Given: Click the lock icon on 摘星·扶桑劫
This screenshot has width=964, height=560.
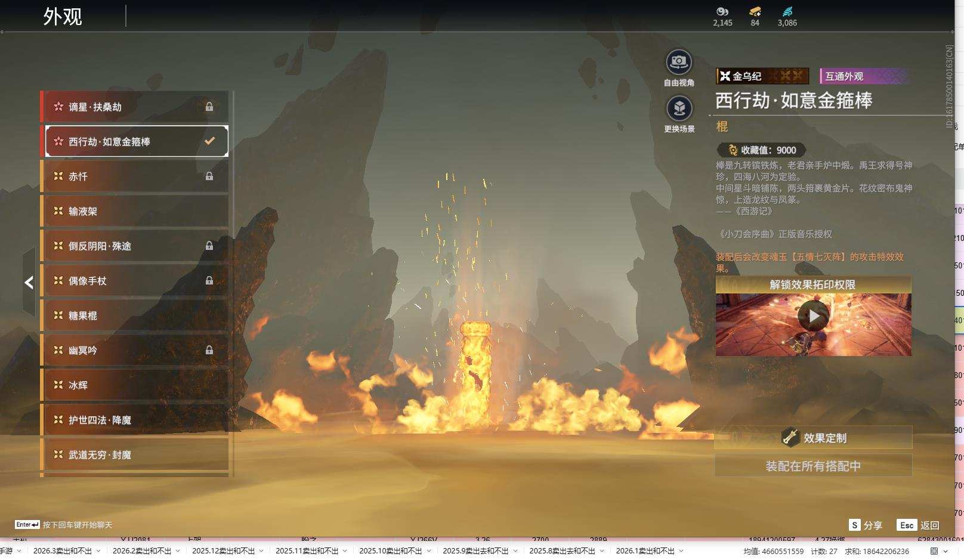Looking at the screenshot, I should 209,107.
